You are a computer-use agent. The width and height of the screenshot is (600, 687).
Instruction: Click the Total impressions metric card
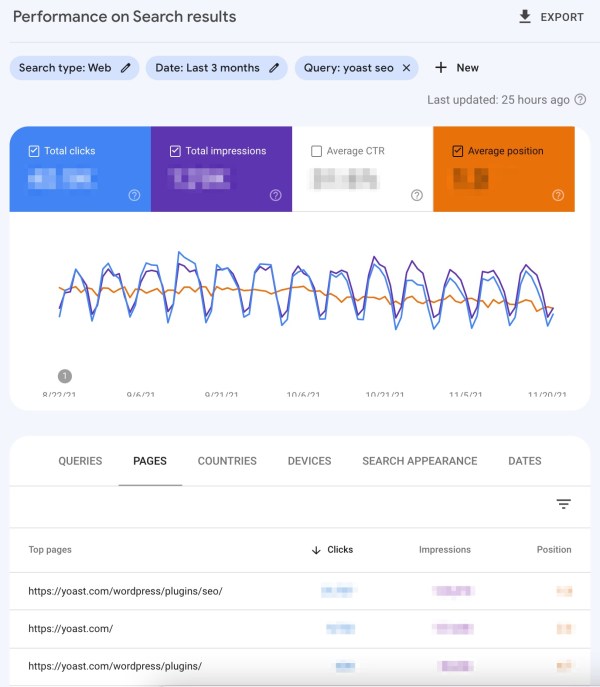(x=221, y=169)
